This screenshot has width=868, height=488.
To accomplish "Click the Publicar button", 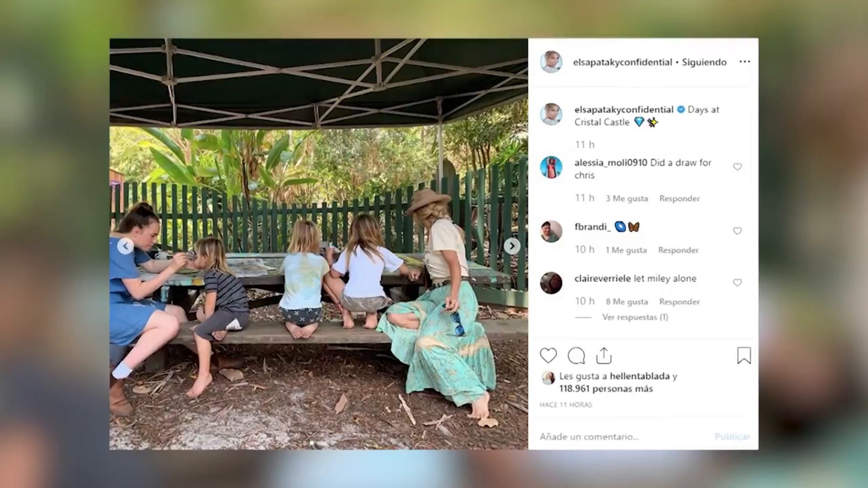I will click(x=732, y=436).
